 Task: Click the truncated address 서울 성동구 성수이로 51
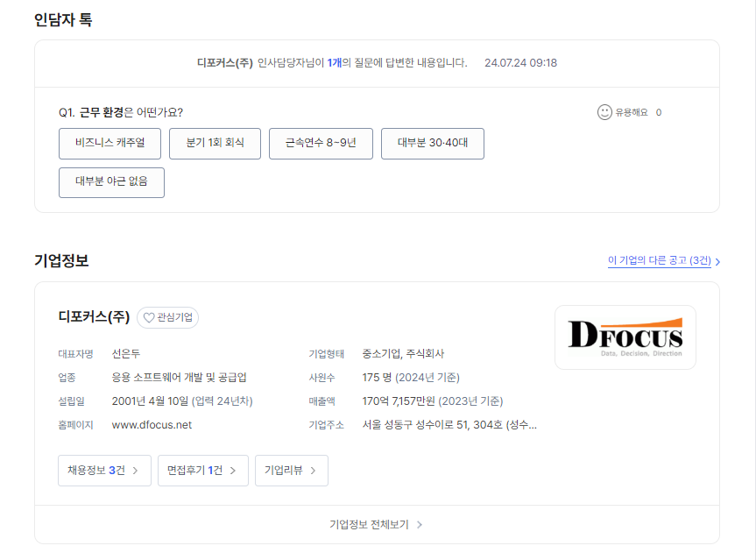pyautogui.click(x=449, y=425)
